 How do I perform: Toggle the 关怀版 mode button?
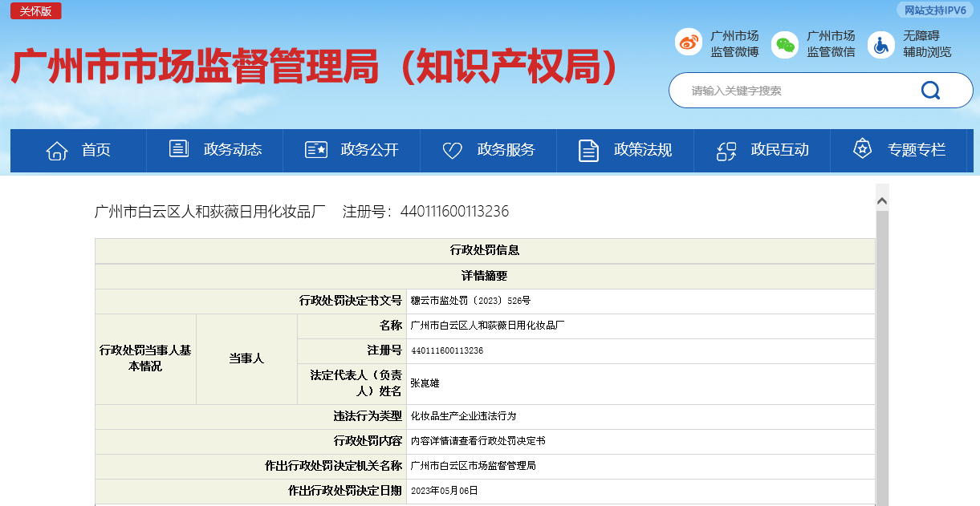[36, 11]
